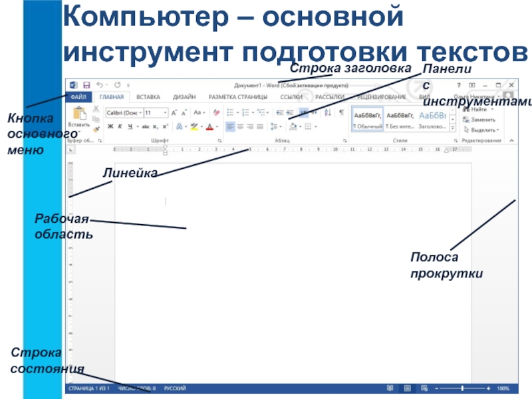The width and height of the screenshot is (532, 399).
Task: Click the Undo arrow icon
Action: tap(99, 85)
